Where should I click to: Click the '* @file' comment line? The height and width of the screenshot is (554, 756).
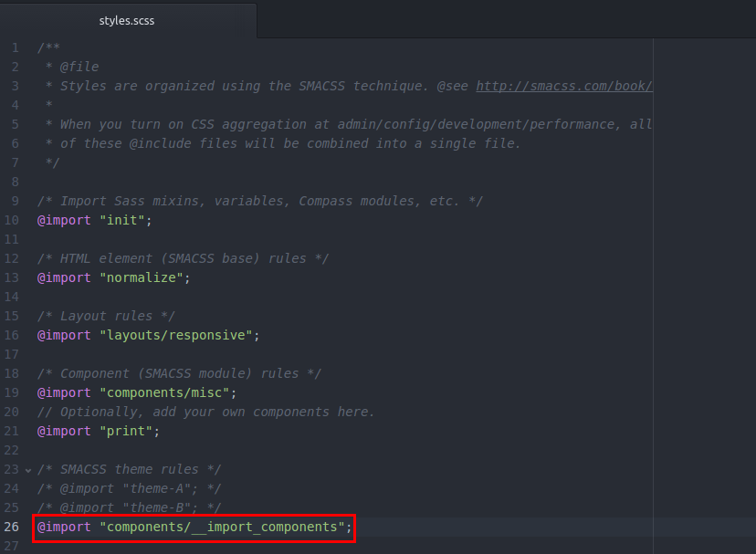click(72, 67)
